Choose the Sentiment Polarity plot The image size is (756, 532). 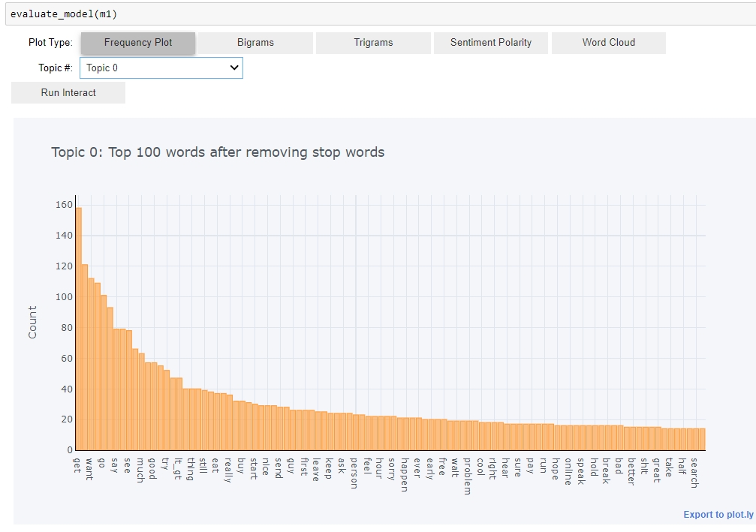coord(490,43)
